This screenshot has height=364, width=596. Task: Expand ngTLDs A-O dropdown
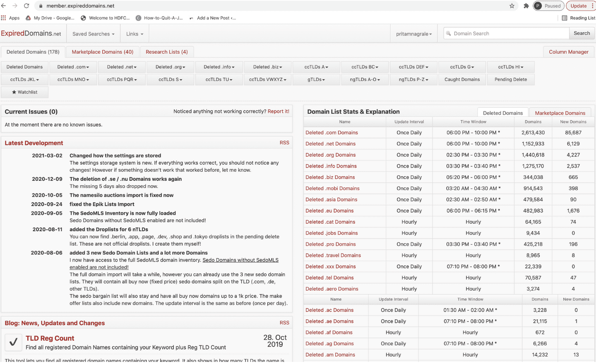coord(365,79)
